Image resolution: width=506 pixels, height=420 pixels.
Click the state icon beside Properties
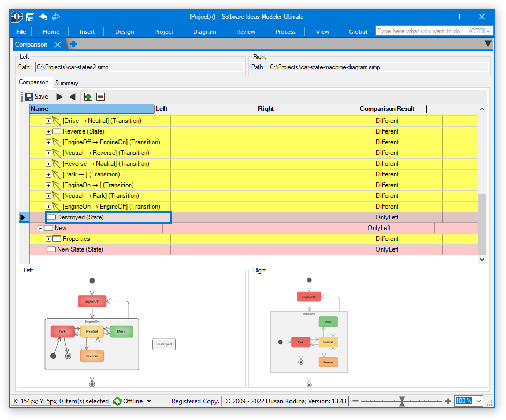coord(56,239)
